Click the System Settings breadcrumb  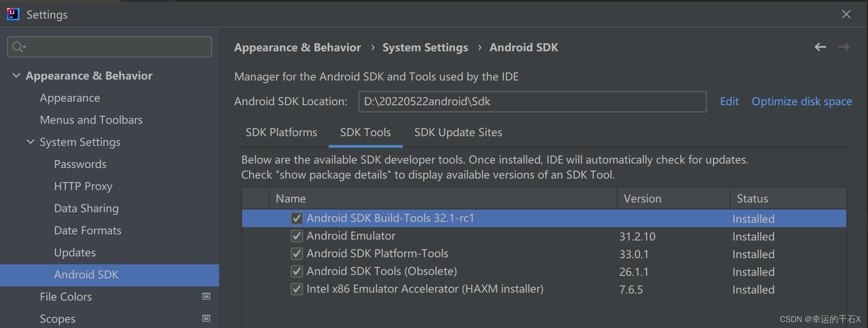pos(425,47)
